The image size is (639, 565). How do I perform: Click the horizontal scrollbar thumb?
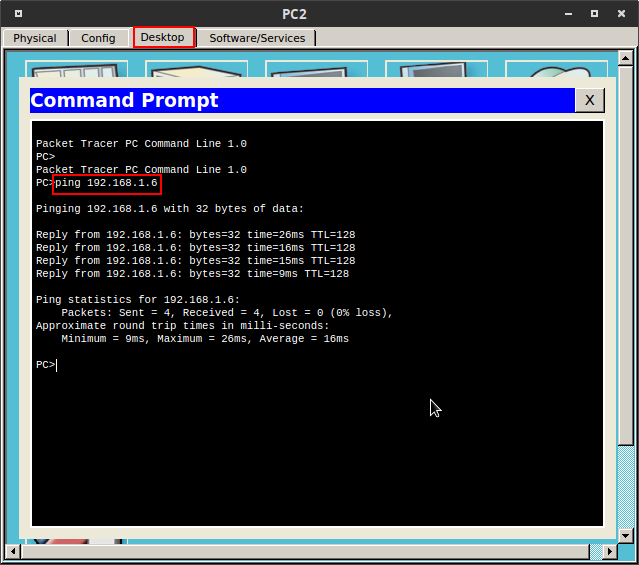305,552
